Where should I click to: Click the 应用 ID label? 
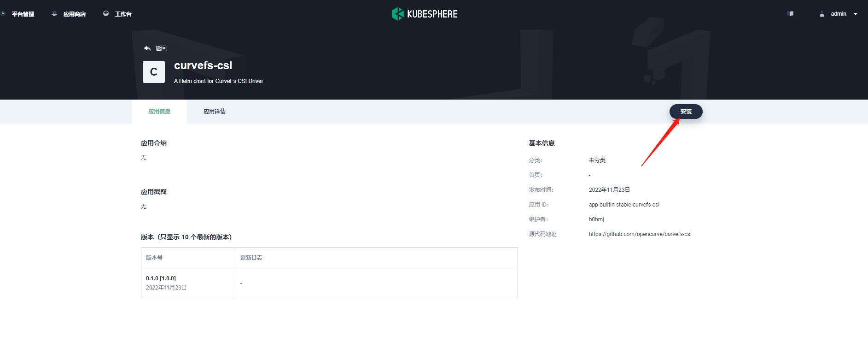pos(539,205)
